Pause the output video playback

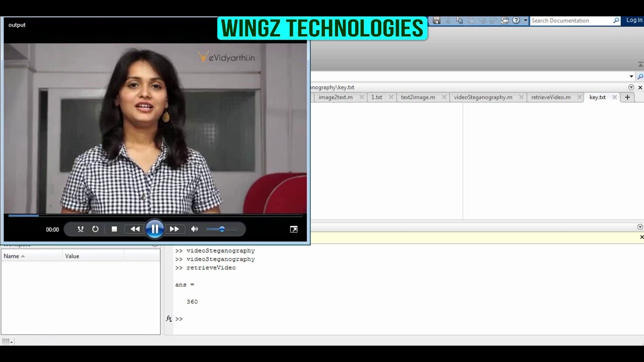154,229
